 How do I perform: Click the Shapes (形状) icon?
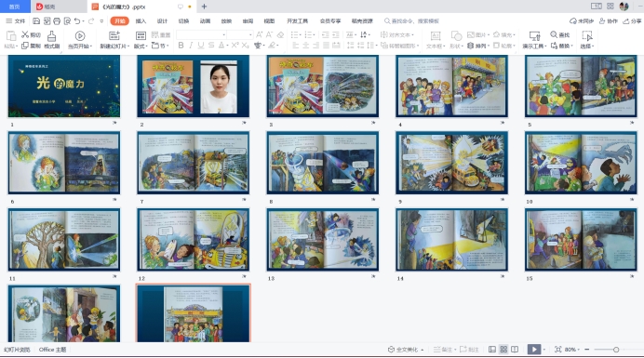(x=456, y=36)
